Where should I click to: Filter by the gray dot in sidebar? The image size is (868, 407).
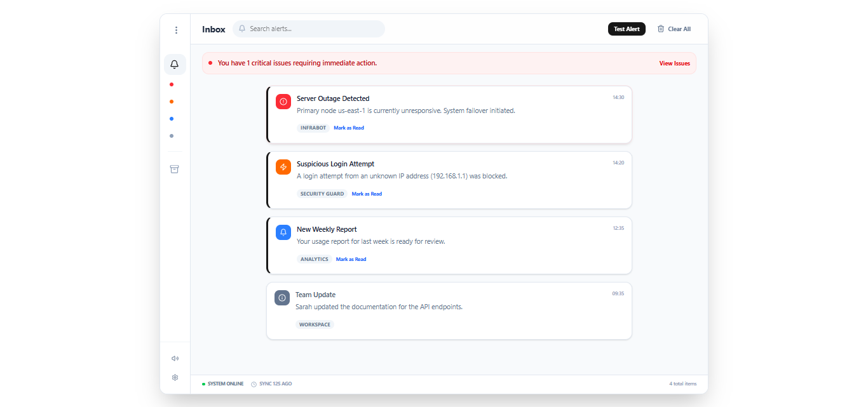[172, 136]
